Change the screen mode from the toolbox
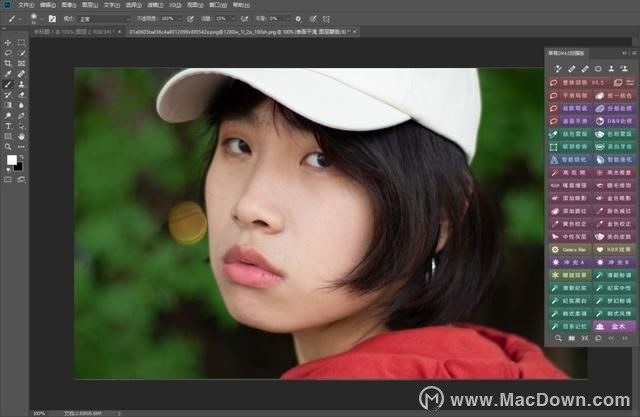The height and width of the screenshot is (417, 640). pos(21,180)
